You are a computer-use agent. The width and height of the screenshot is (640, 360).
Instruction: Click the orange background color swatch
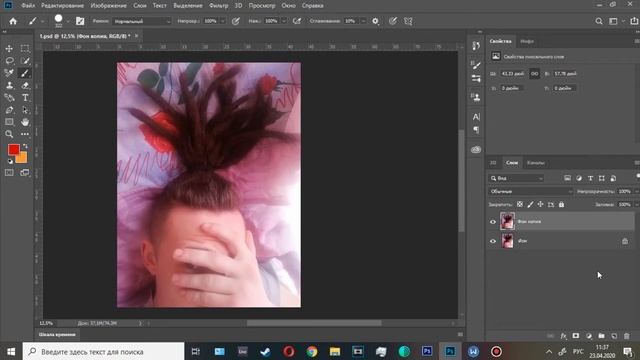tap(22, 158)
